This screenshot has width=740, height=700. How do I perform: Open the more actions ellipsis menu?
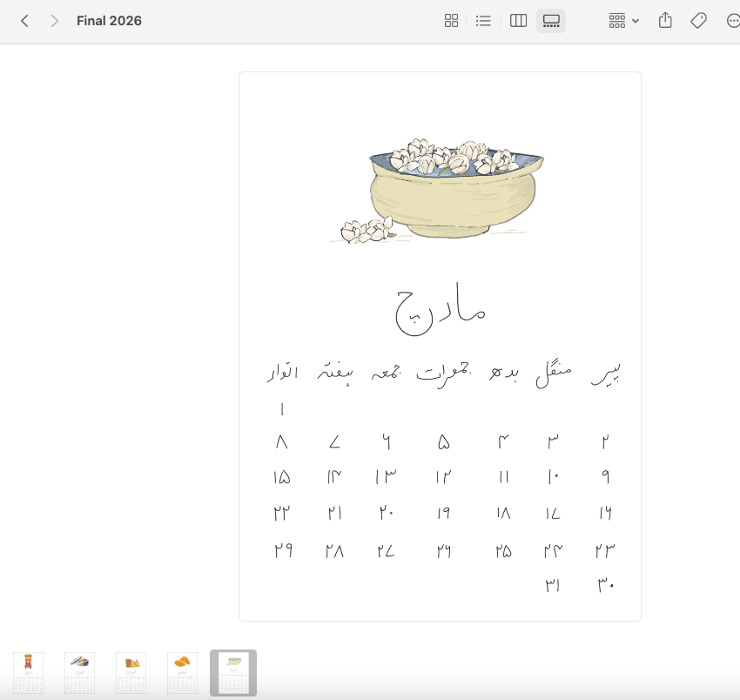pyautogui.click(x=732, y=21)
